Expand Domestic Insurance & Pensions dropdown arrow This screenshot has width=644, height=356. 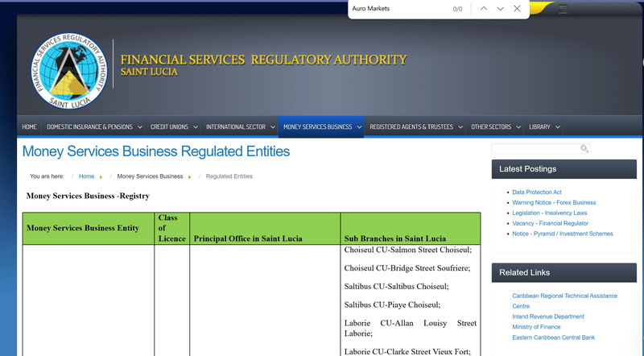(139, 127)
